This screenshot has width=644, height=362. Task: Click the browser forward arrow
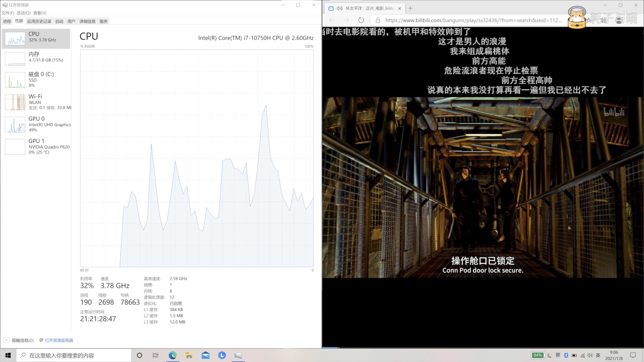click(346, 20)
